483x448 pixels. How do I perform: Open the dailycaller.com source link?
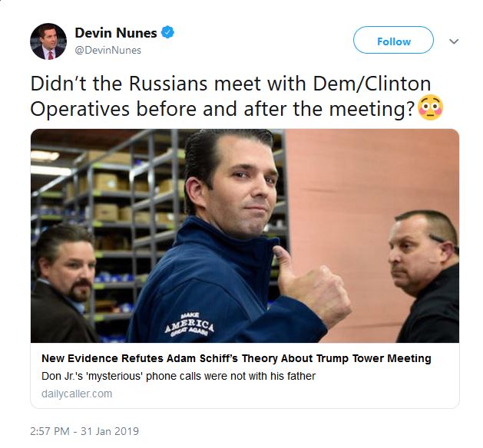[x=76, y=394]
